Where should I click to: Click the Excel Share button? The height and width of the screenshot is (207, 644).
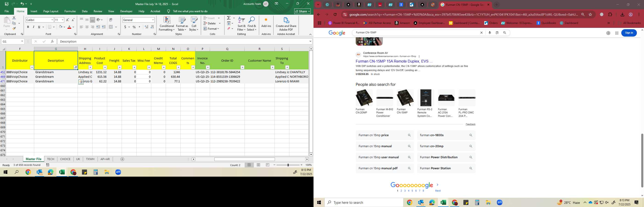(x=302, y=11)
